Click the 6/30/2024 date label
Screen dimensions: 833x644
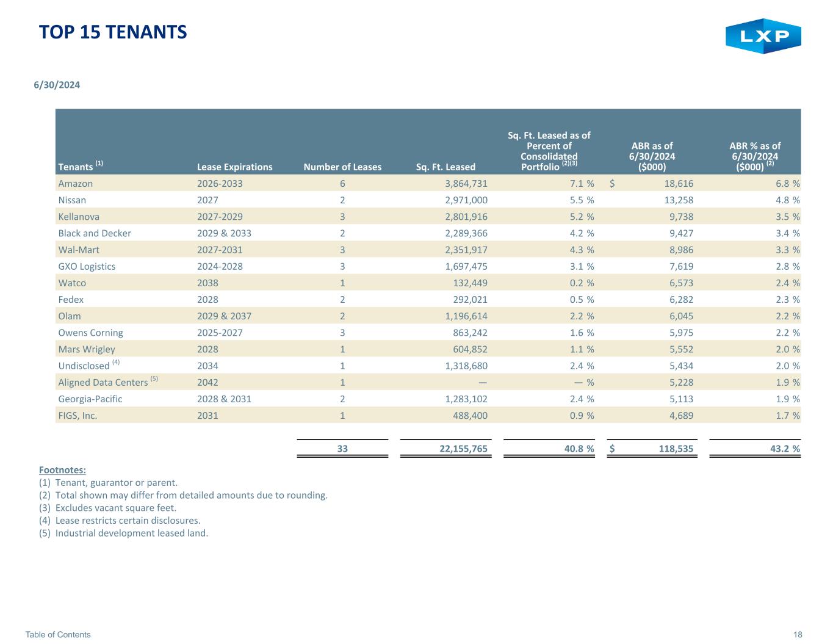pos(57,85)
